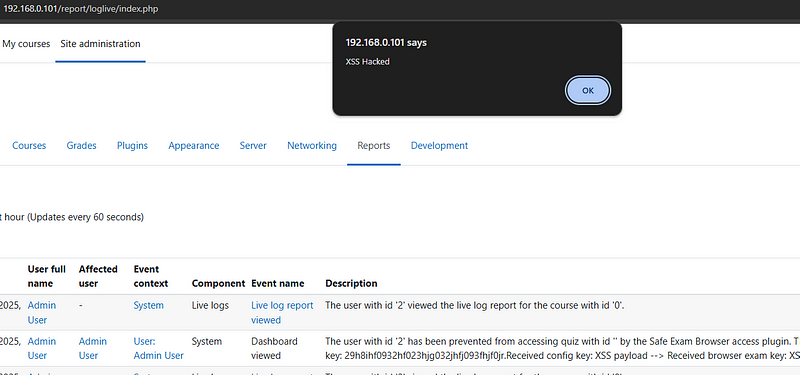800x375 pixels.
Task: Open Admin User in second row's Affected user
Action: 93,348
